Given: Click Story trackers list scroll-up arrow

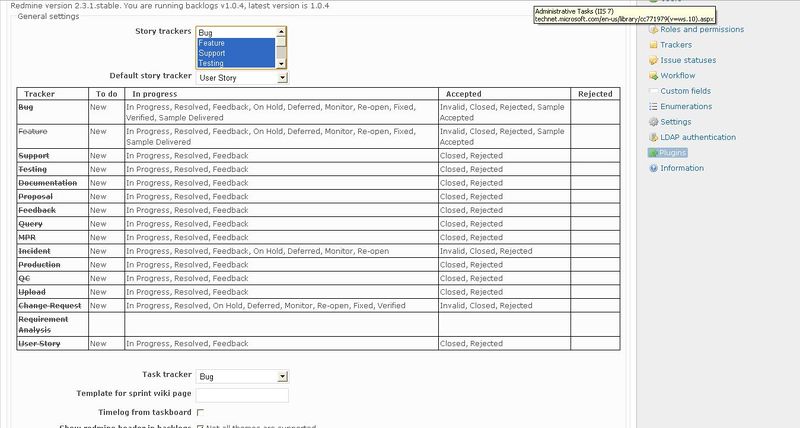Looking at the screenshot, I should [x=281, y=32].
